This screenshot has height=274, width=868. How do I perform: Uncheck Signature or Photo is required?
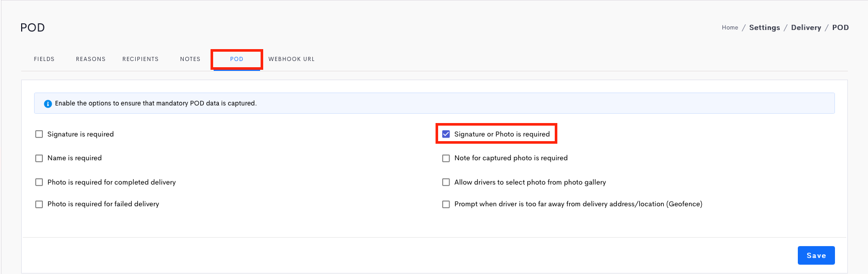tap(446, 134)
